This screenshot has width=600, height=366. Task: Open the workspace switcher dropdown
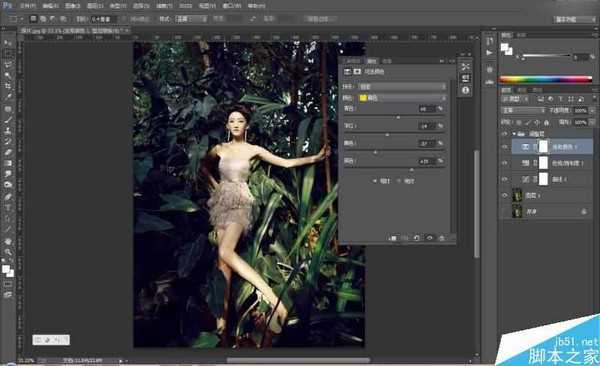(574, 19)
